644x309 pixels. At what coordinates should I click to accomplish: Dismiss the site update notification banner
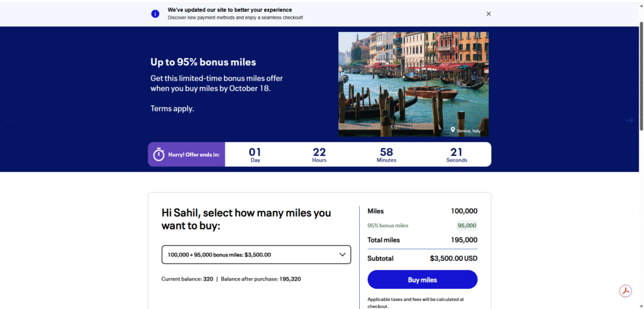click(x=489, y=14)
